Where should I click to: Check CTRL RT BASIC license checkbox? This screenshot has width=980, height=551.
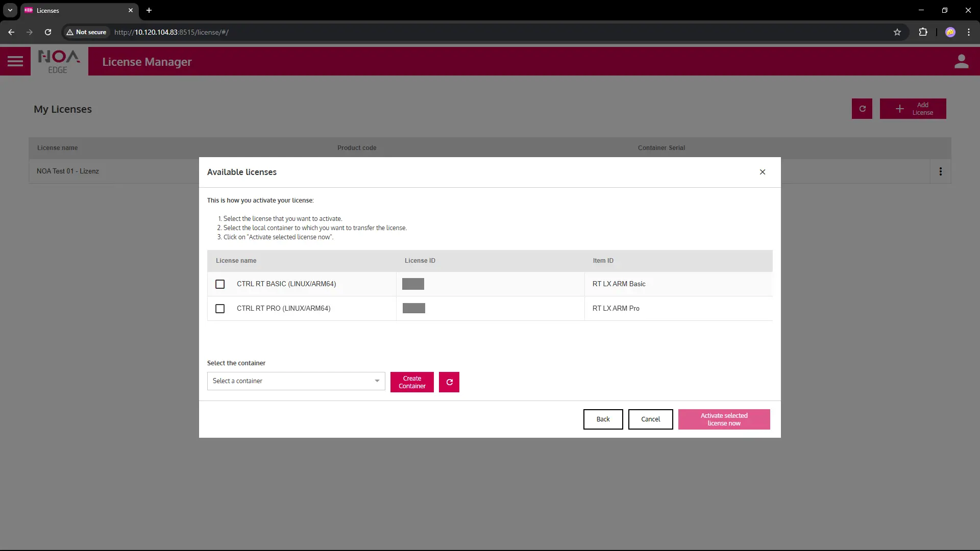(x=220, y=284)
